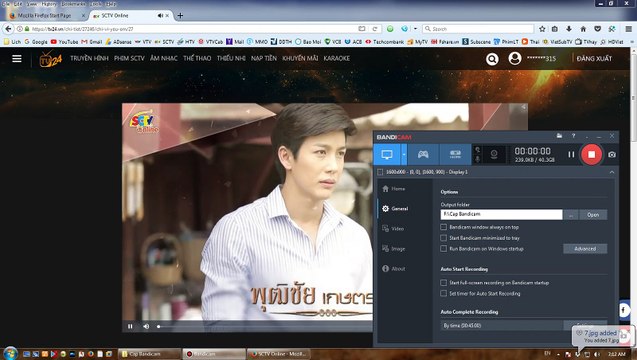Viewport: 637px width, 360px height.
Task: Pause the Bandicam recording
Action: [x=571, y=154]
